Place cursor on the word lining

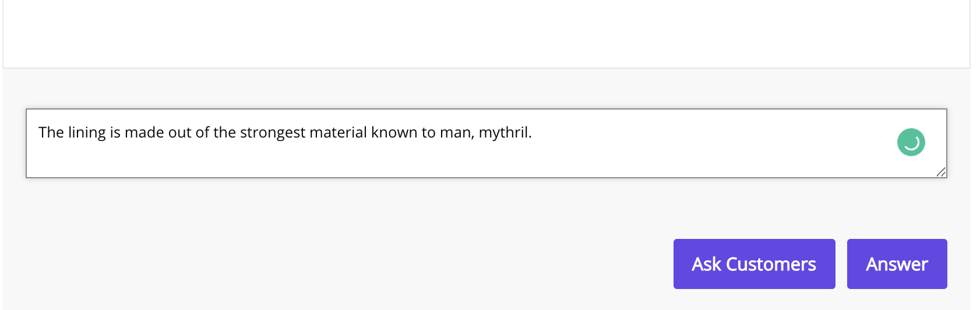point(87,133)
